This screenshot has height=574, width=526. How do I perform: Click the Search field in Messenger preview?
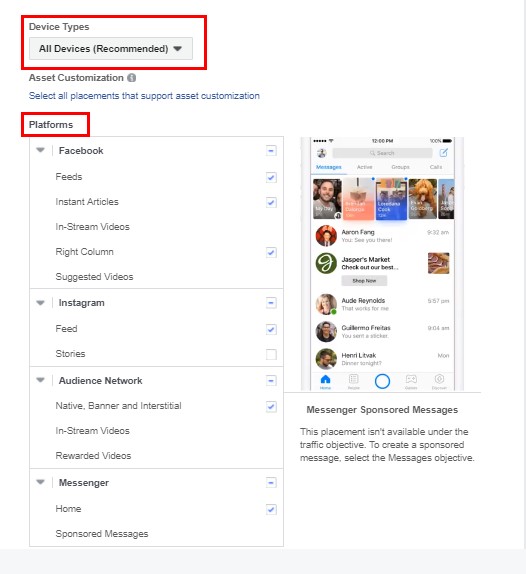click(382, 153)
